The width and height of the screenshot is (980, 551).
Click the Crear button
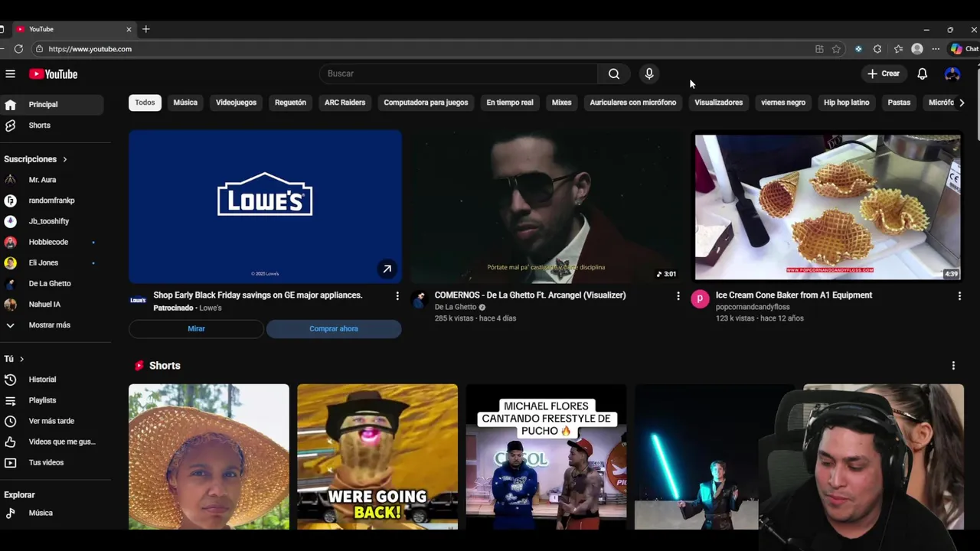(x=884, y=73)
